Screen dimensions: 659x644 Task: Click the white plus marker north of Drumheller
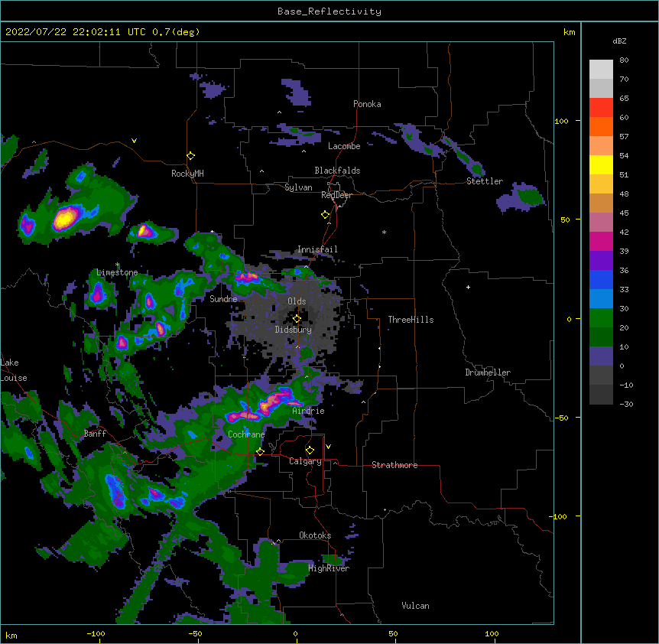[468, 287]
